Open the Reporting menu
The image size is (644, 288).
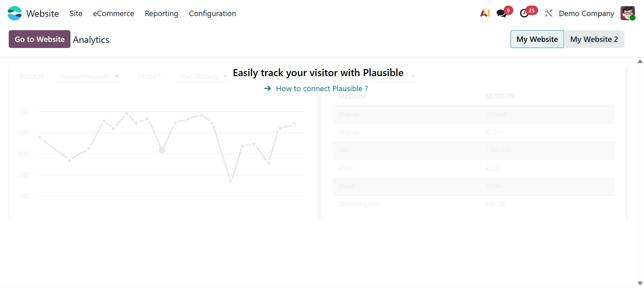(161, 13)
